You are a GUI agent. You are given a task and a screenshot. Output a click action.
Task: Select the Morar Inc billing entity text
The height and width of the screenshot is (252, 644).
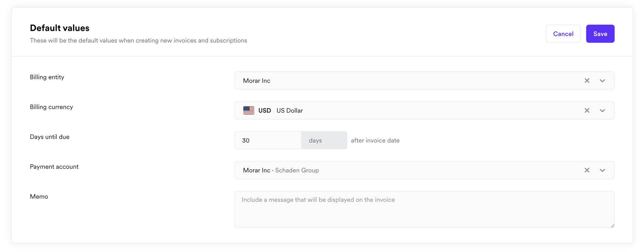257,81
